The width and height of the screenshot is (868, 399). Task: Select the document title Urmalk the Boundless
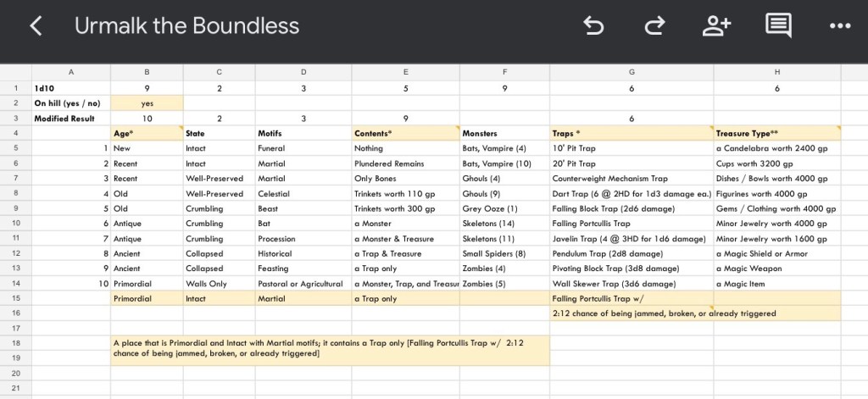pos(186,26)
